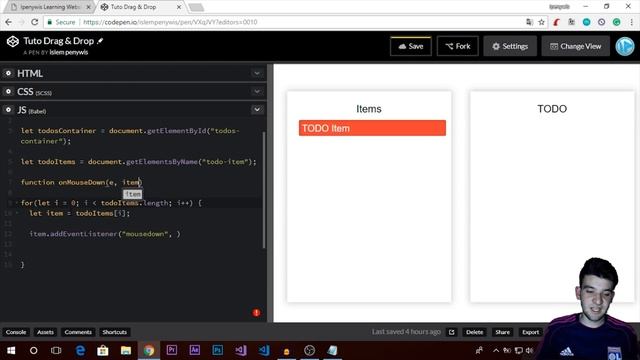Image resolution: width=640 pixels, height=360 pixels.
Task: Click the CodePen logo icon
Action: pos(13,41)
